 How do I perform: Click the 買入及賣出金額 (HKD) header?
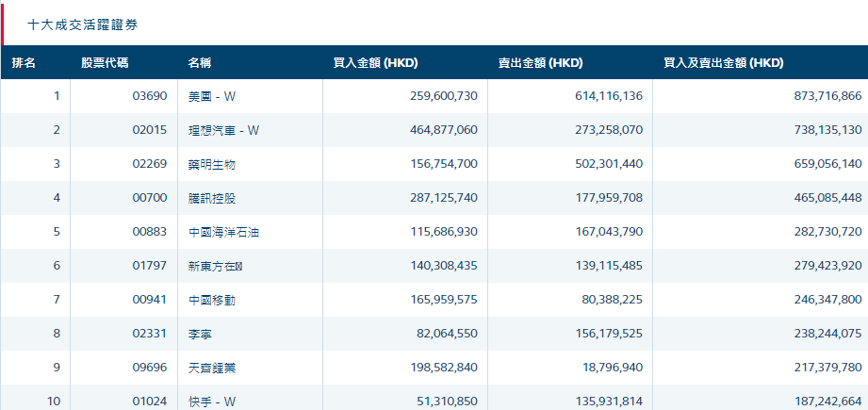pos(724,63)
